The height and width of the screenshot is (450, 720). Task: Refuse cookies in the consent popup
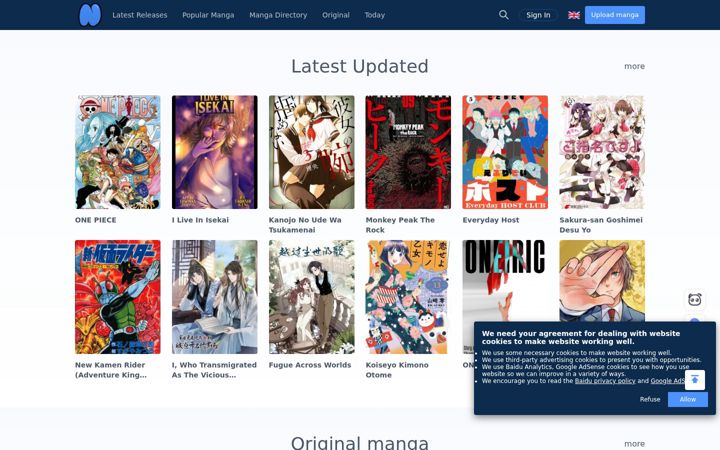click(650, 399)
